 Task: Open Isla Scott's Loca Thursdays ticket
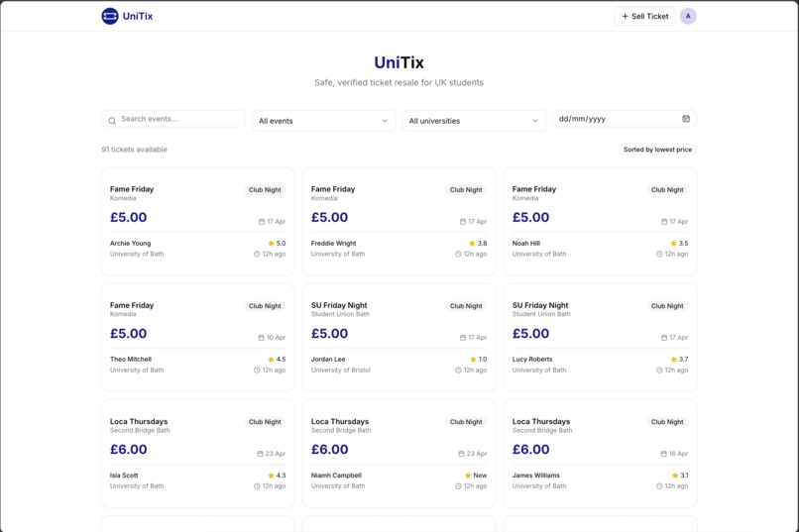coord(197,454)
